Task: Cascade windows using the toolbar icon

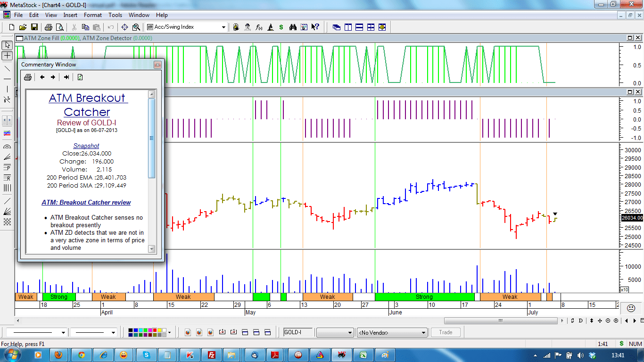Action: pyautogui.click(x=337, y=27)
